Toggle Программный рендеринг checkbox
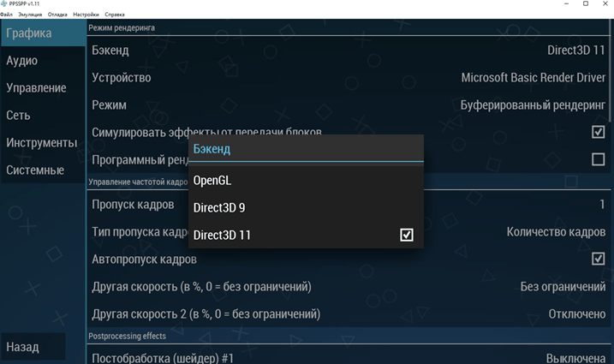Image resolution: width=614 pixels, height=364 pixels. tap(598, 159)
